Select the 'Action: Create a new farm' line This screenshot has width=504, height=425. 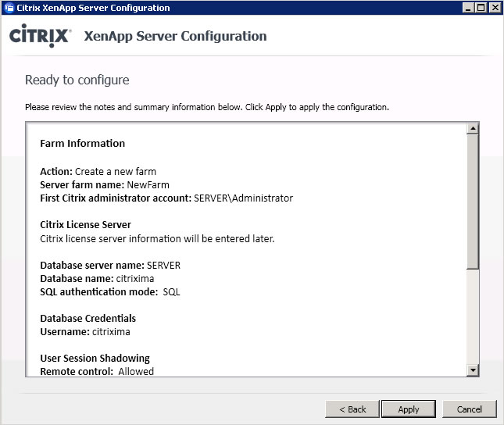coord(98,172)
